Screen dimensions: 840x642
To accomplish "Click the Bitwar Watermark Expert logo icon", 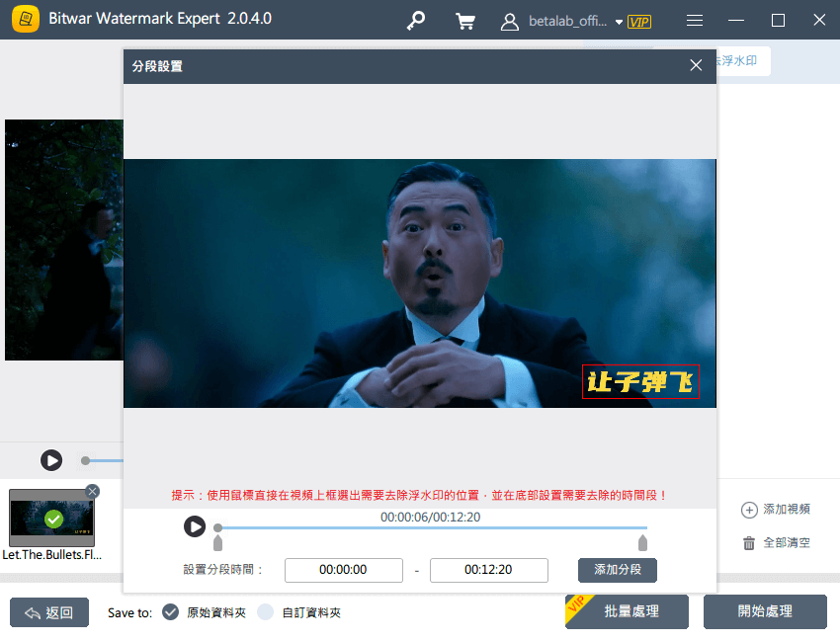I will point(25,19).
